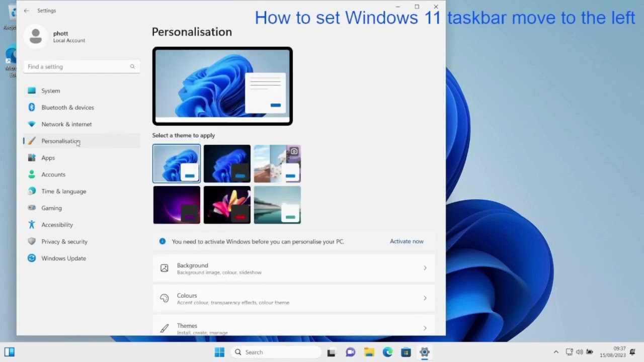644x362 pixels.
Task: Click the clock showing 09:37
Action: (x=619, y=348)
